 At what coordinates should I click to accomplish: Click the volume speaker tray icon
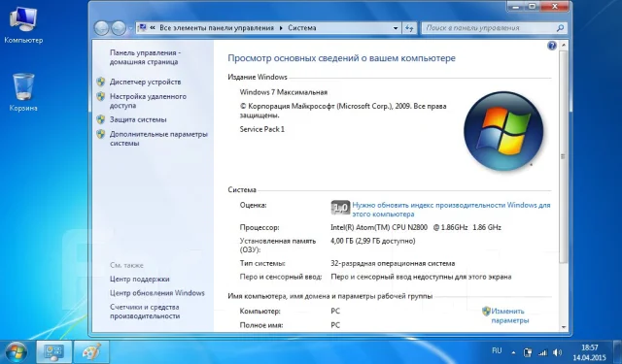pos(557,352)
